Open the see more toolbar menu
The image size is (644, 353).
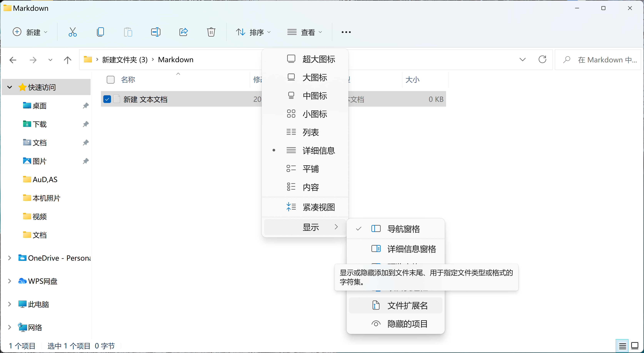click(345, 32)
